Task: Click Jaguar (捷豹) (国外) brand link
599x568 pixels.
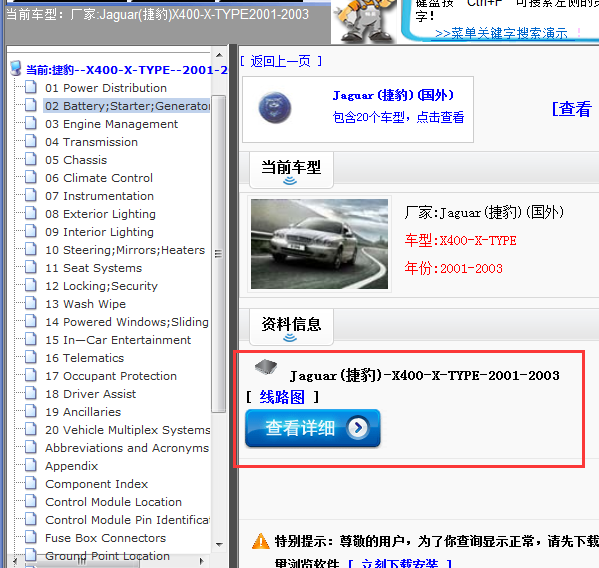Action: [x=393, y=95]
